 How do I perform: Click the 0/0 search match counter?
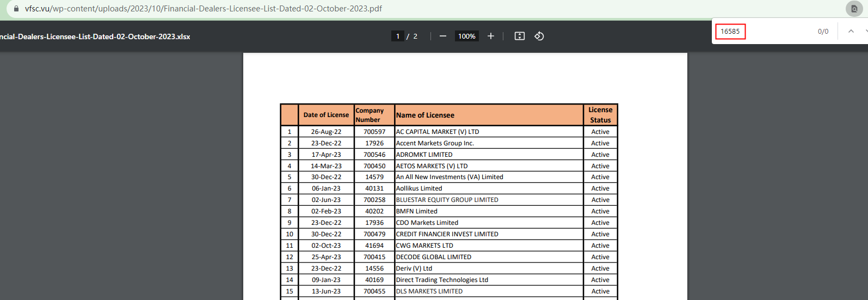point(823,32)
